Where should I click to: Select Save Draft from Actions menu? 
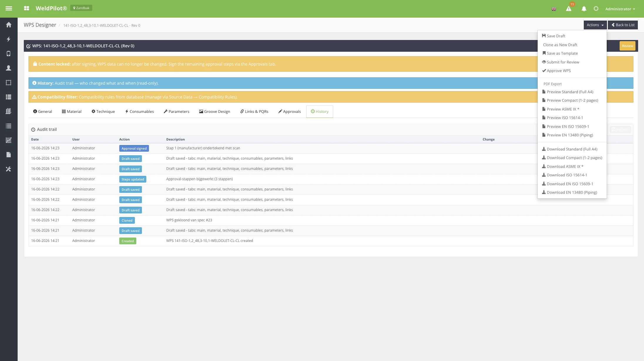(572, 36)
